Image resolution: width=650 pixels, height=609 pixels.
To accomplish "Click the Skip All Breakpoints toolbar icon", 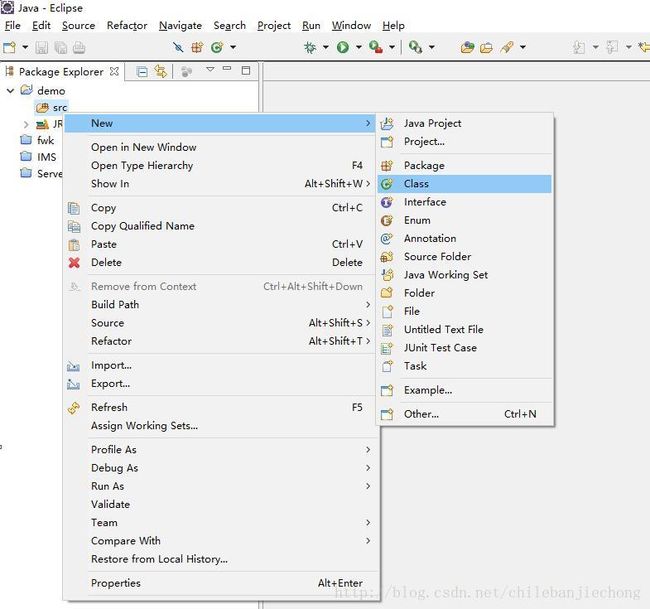I will [x=178, y=47].
